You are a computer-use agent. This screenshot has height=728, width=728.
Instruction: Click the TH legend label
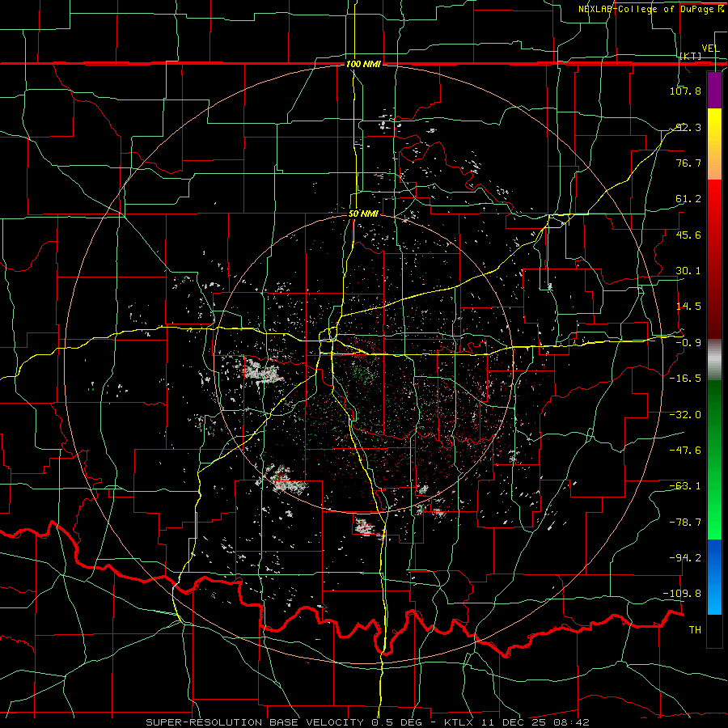tap(695, 629)
